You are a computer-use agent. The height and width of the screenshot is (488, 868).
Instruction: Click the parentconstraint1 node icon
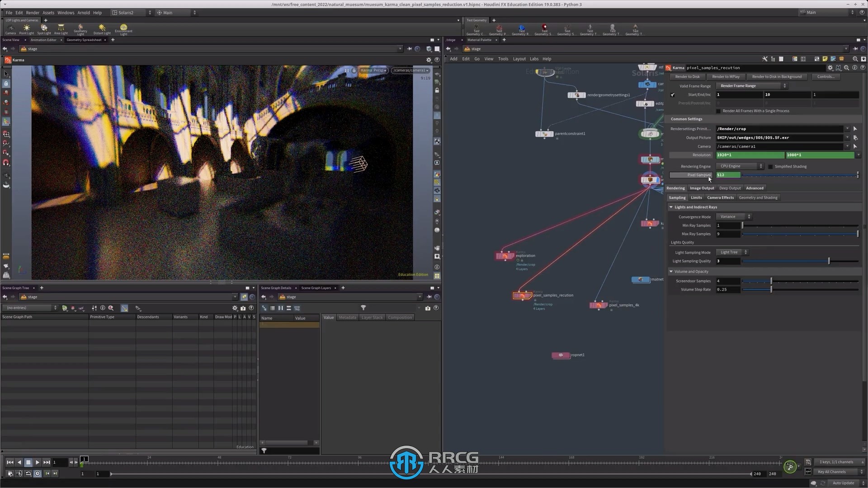tap(544, 134)
